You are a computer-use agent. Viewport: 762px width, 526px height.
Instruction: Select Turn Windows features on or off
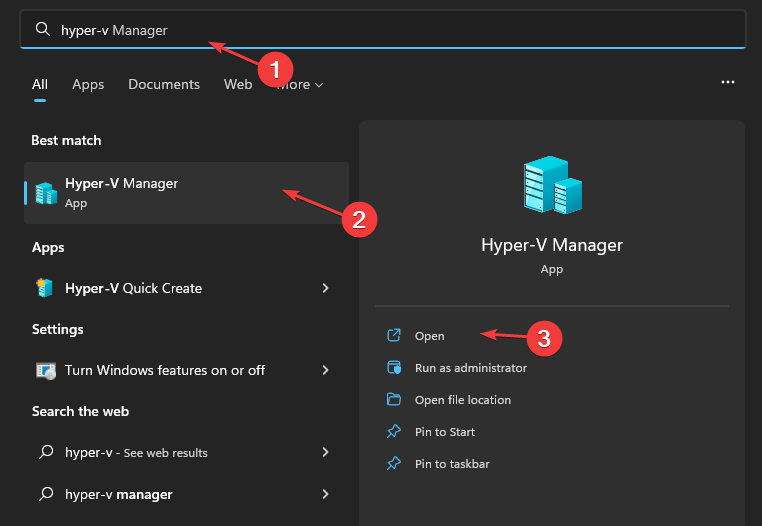pos(187,370)
